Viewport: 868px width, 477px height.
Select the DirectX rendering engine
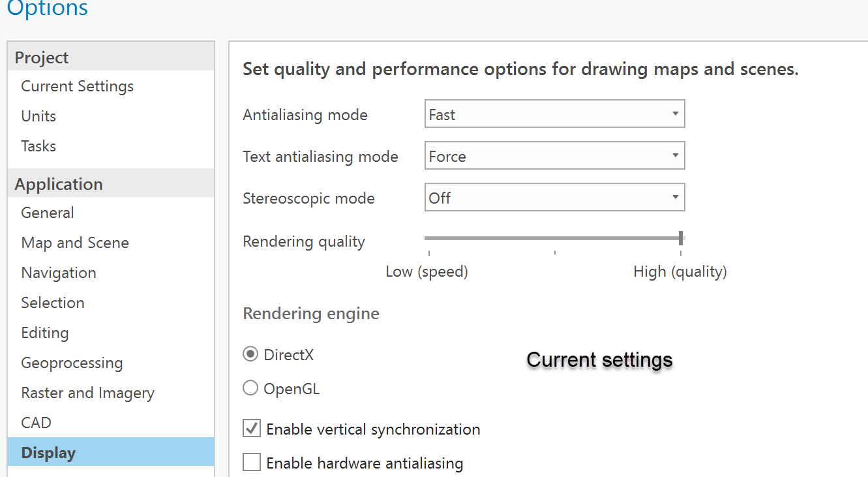tap(250, 355)
